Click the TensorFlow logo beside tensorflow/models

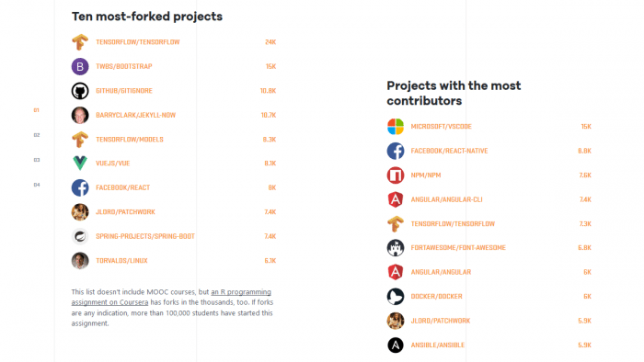tap(80, 140)
